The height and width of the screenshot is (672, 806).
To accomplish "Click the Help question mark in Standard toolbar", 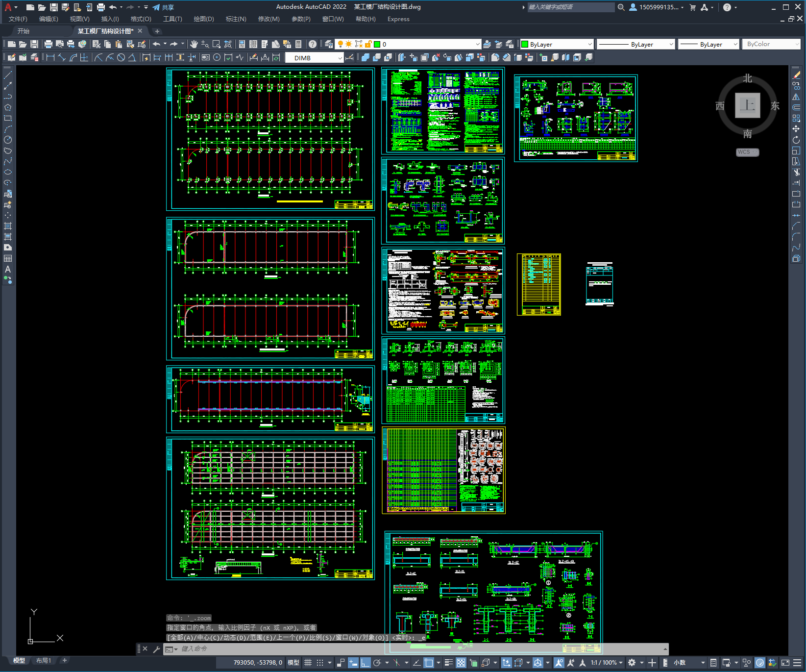I will [x=313, y=44].
